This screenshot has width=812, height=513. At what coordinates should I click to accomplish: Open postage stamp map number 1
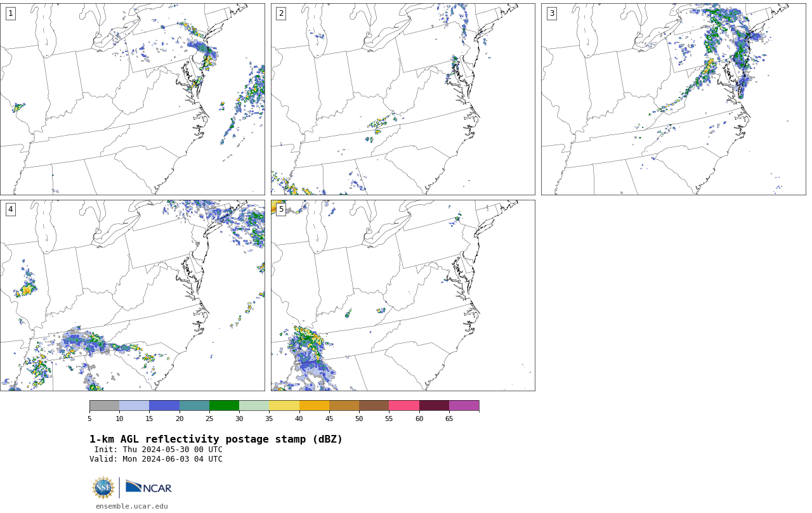(x=133, y=99)
